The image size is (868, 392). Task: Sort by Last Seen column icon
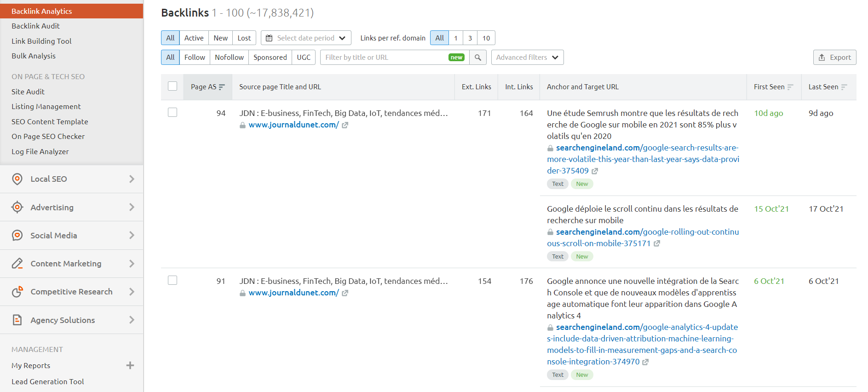click(x=844, y=87)
